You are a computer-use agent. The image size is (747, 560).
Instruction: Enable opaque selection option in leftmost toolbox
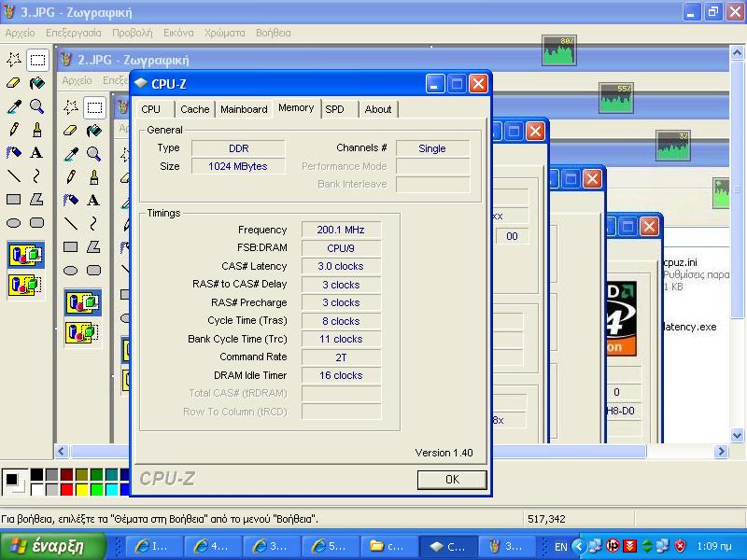25,254
